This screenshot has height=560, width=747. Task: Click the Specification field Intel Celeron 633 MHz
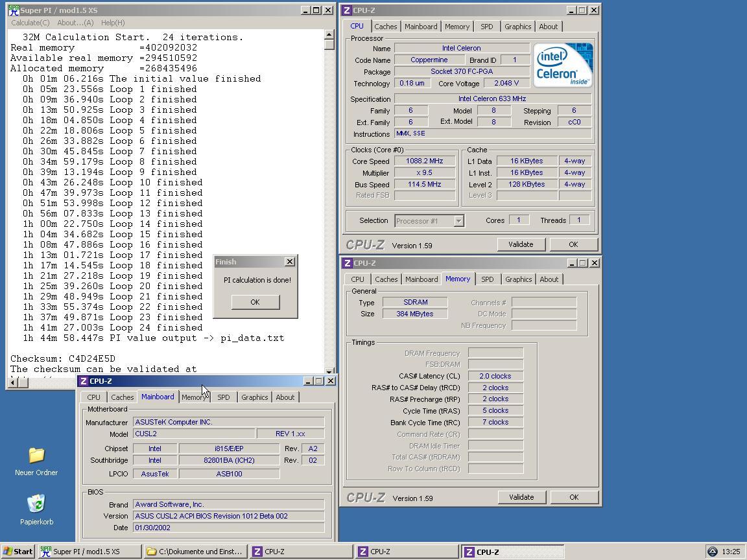[x=493, y=99]
